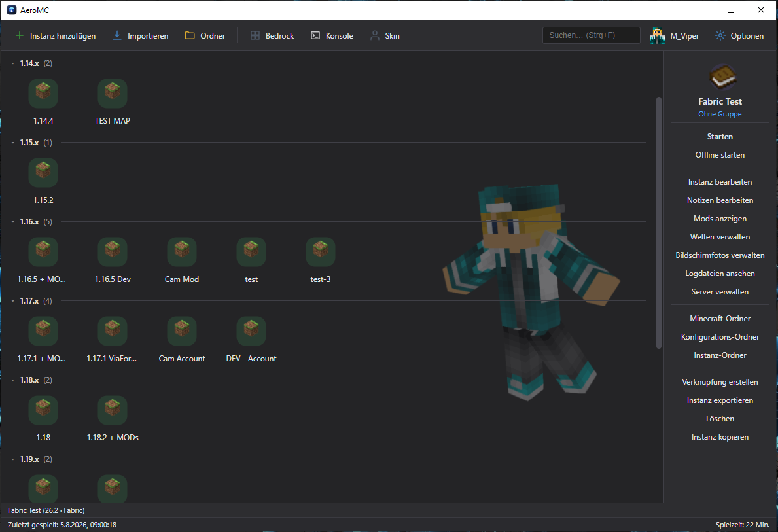Select the Cam Account instance icon
778x532 pixels.
pos(182,331)
